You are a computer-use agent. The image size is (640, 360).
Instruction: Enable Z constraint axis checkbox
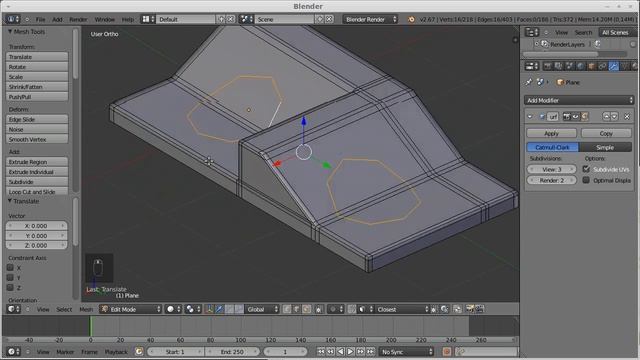10,287
